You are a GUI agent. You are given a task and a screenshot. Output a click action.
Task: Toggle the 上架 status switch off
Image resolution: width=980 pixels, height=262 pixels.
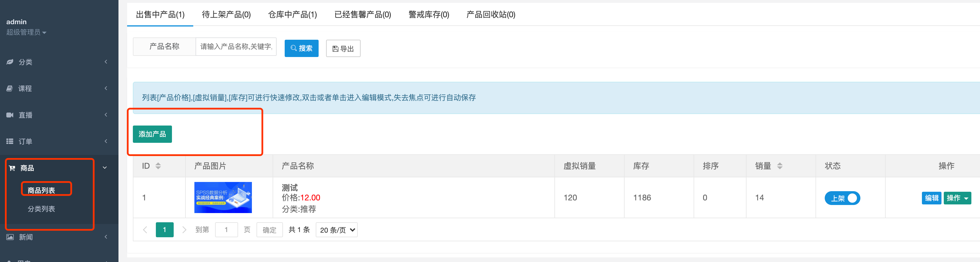point(842,198)
